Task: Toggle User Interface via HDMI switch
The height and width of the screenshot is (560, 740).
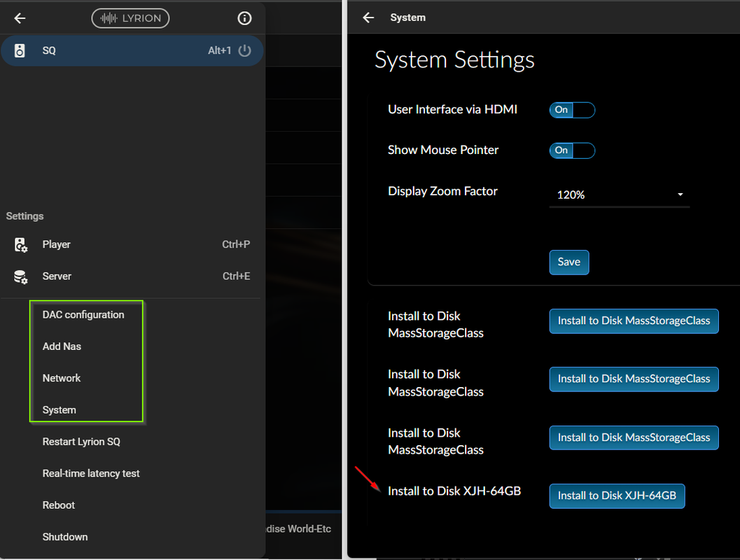Action: tap(572, 110)
